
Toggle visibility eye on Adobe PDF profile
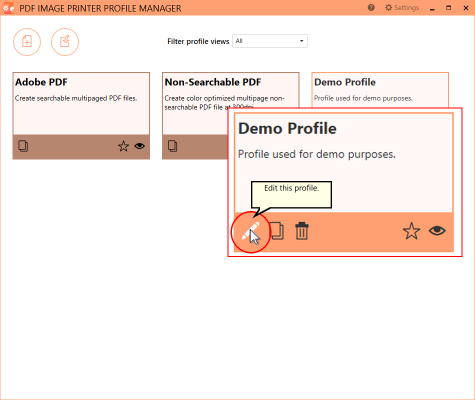coord(140,146)
